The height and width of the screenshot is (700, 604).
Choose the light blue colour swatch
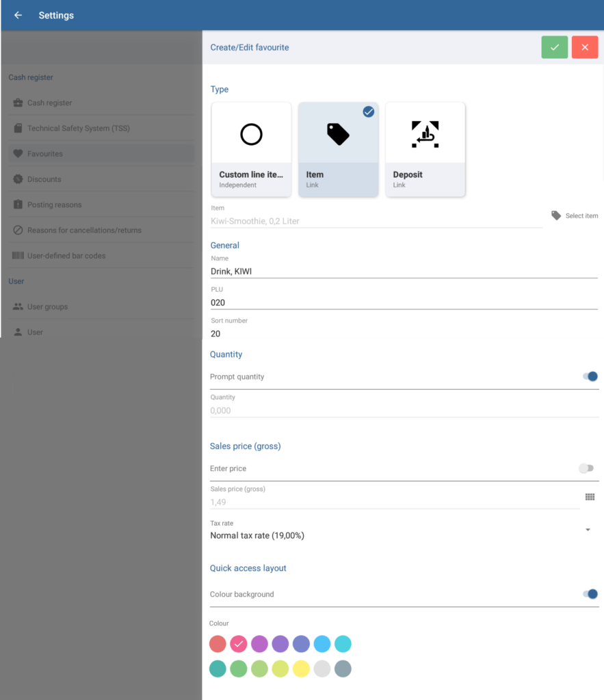click(321, 643)
